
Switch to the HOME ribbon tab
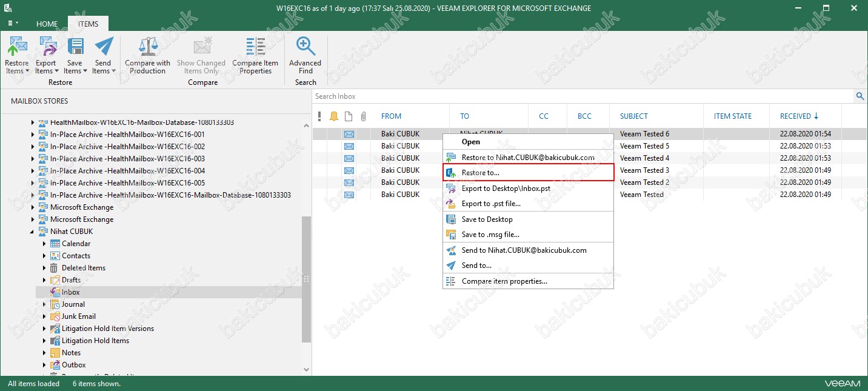point(47,24)
